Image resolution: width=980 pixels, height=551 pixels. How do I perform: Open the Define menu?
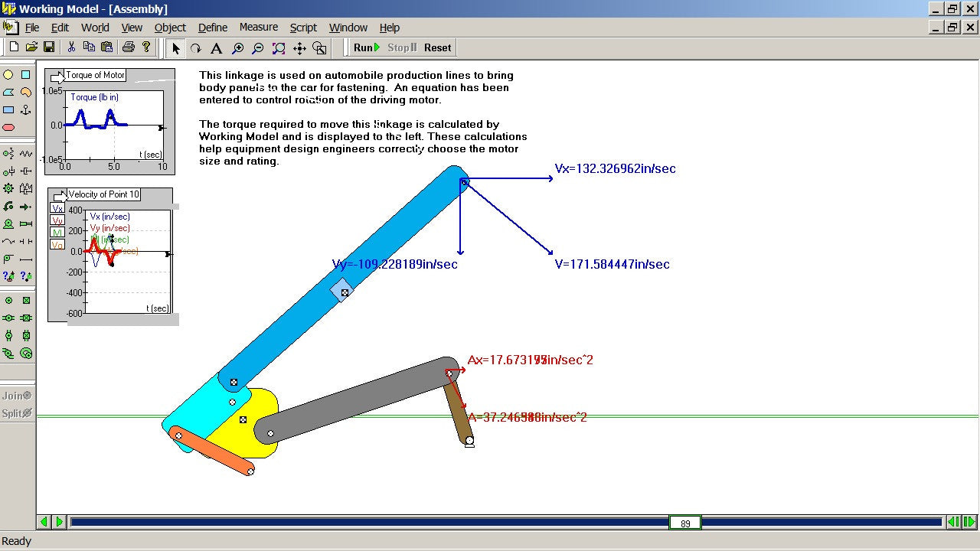tap(213, 28)
